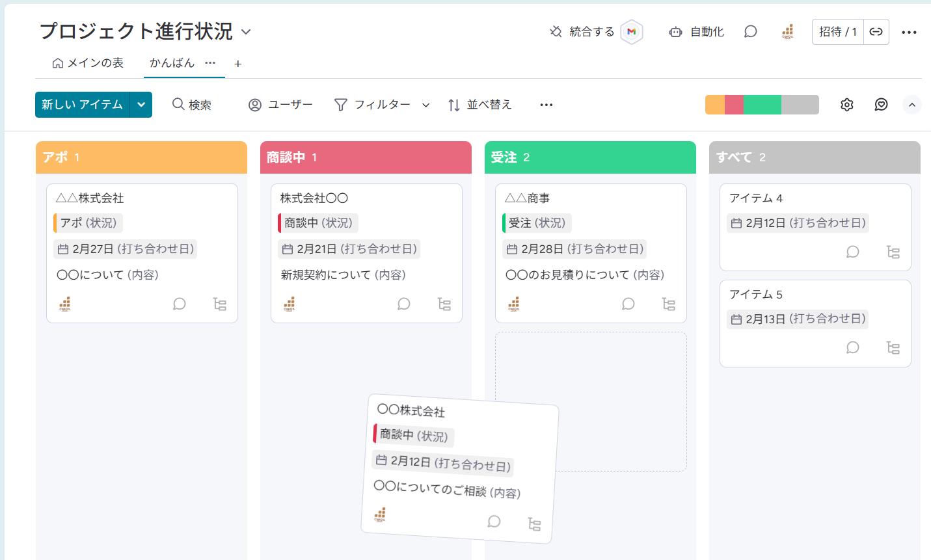Click the 新しいアイテム button
This screenshot has width=931, height=560.
point(83,105)
